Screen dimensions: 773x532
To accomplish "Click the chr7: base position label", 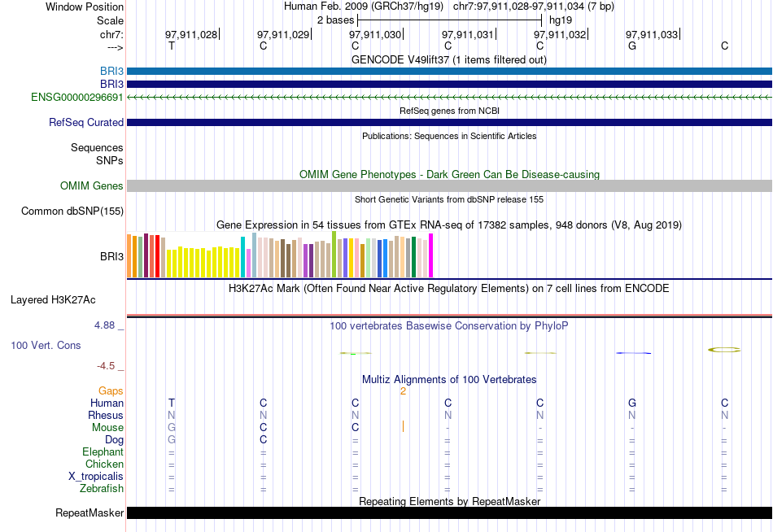I will [x=111, y=34].
